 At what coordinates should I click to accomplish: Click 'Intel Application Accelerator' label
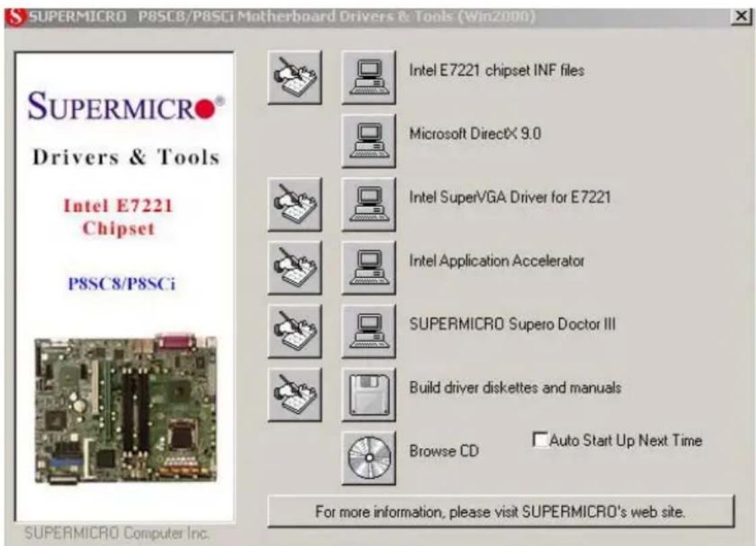(497, 261)
